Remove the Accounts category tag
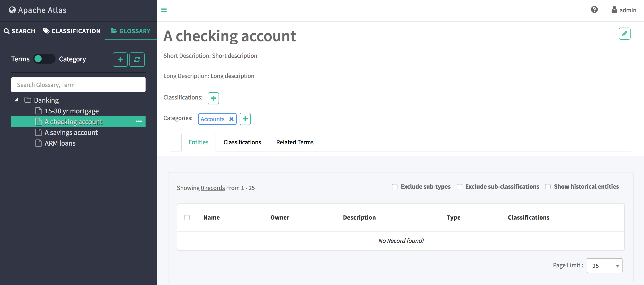644x285 pixels. [x=232, y=119]
